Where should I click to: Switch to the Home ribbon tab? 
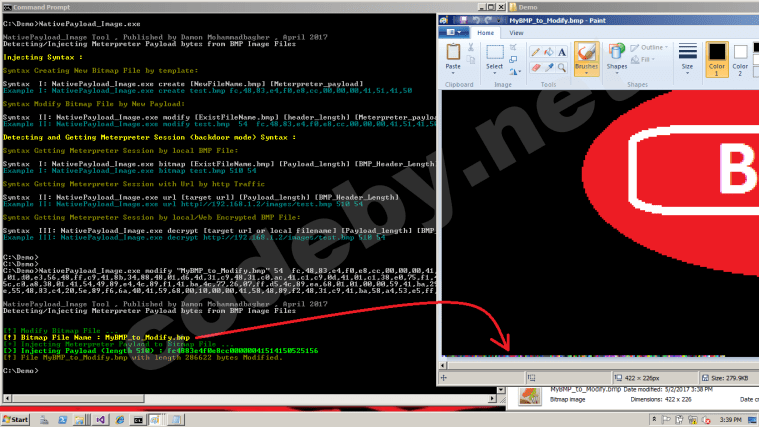[x=486, y=33]
